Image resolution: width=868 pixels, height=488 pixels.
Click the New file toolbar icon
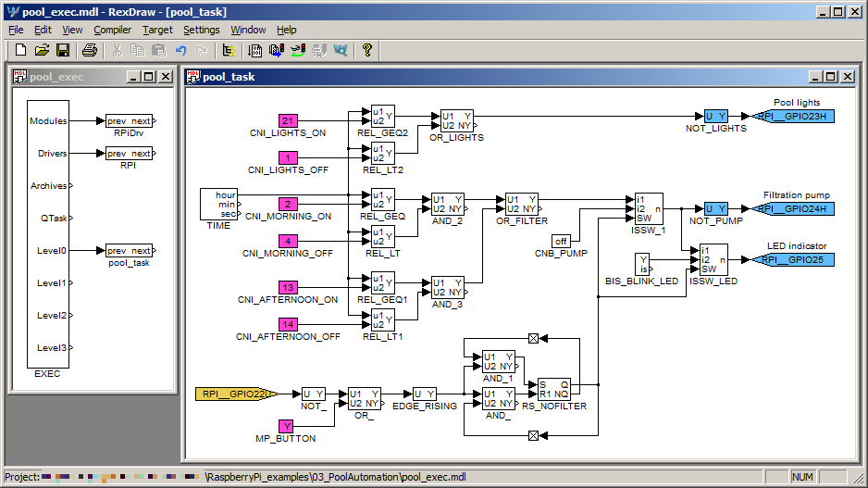coord(20,50)
